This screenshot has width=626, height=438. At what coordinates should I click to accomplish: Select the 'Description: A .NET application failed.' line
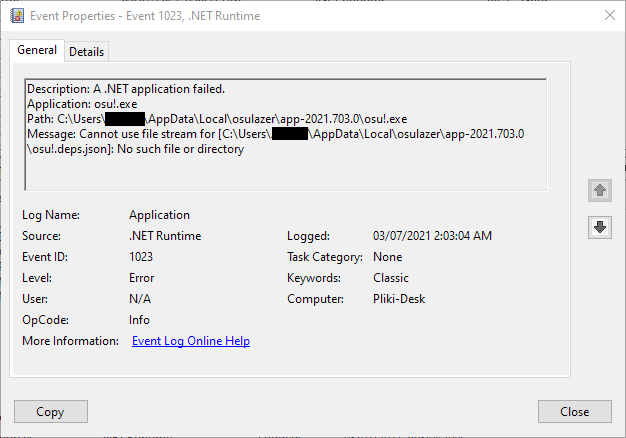(x=126, y=89)
